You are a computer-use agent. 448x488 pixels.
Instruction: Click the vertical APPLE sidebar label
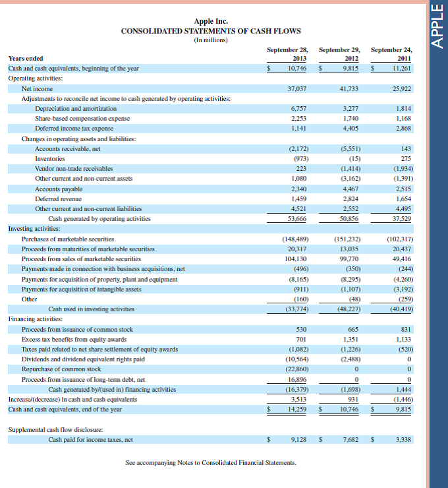438,26
